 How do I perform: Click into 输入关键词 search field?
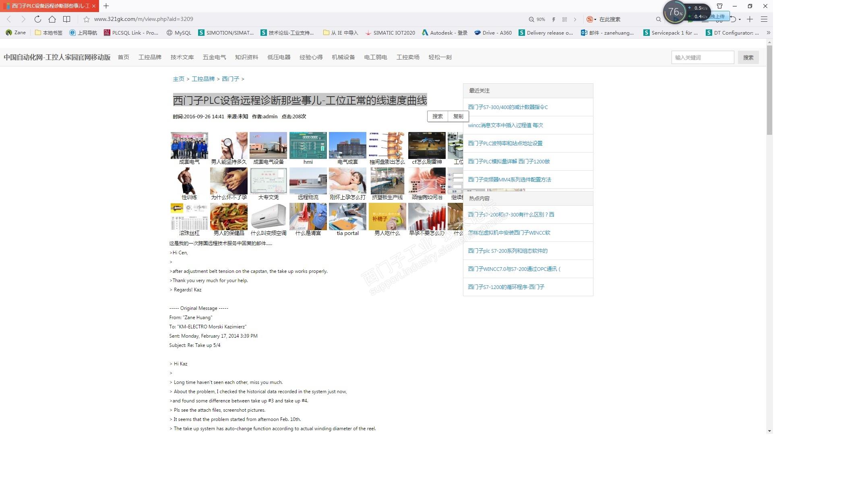(702, 58)
